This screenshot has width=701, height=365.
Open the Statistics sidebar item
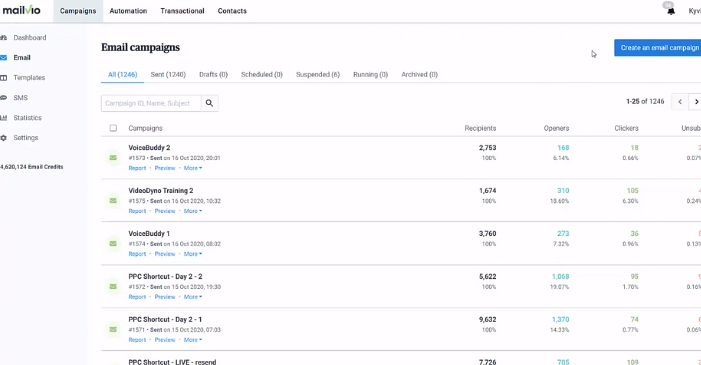pos(27,118)
